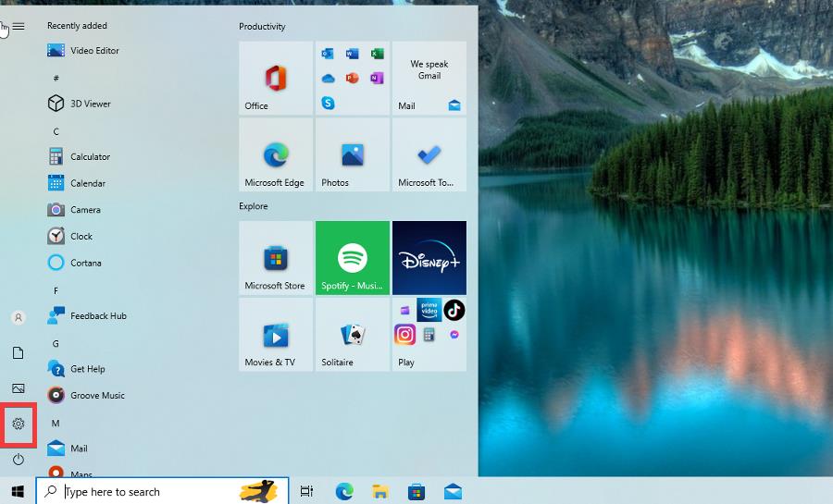Open PowerPoint in the Office apps tile
833x504 pixels.
[x=353, y=78]
